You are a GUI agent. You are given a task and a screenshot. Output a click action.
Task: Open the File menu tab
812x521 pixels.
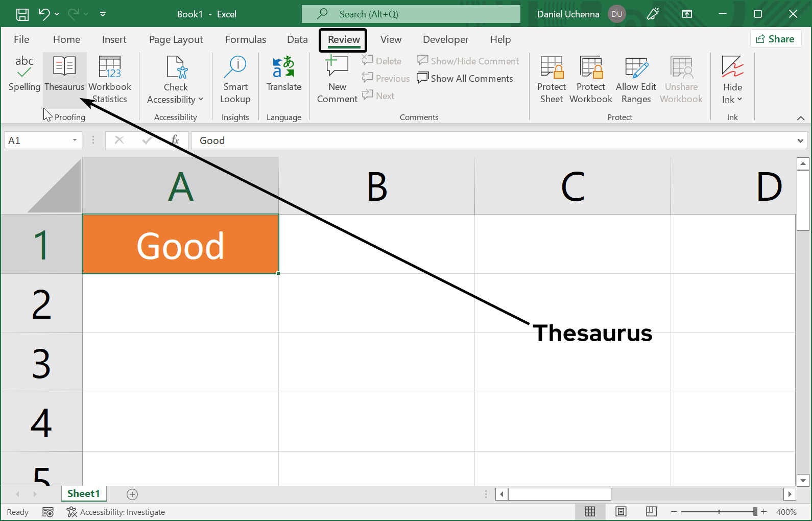coord(21,39)
